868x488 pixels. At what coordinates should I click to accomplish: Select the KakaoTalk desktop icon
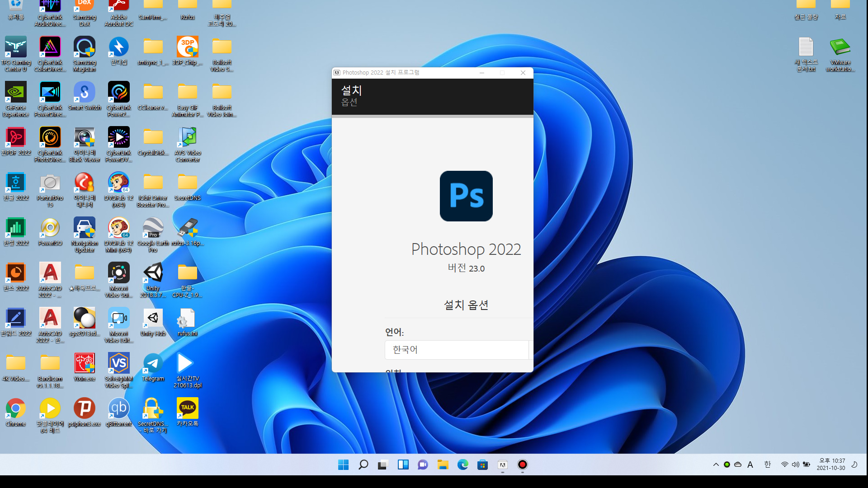point(188,412)
